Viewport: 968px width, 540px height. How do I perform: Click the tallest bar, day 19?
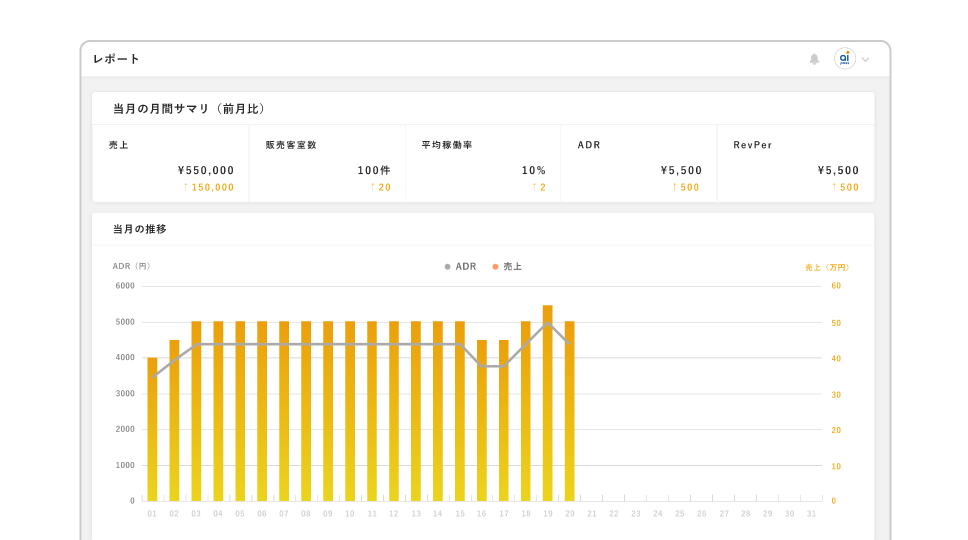click(548, 403)
